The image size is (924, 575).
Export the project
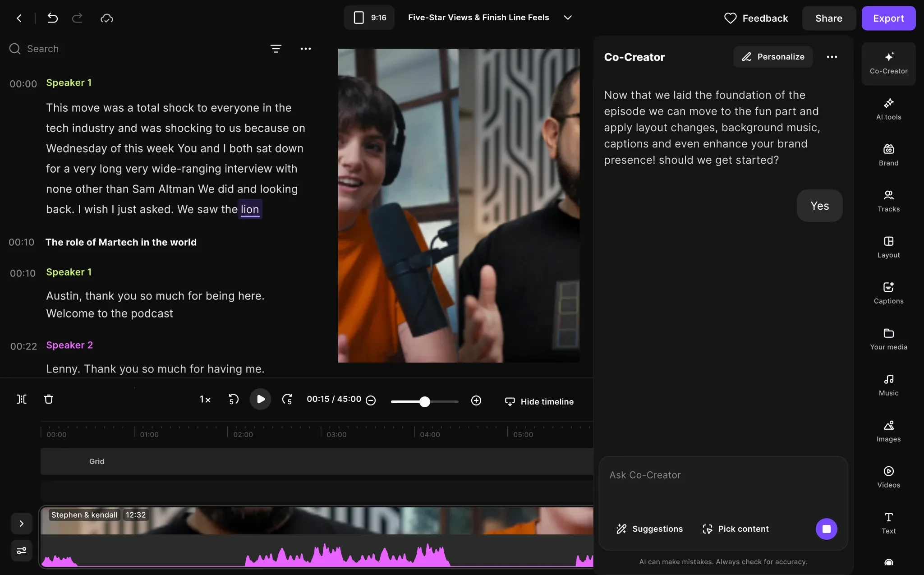click(x=888, y=18)
